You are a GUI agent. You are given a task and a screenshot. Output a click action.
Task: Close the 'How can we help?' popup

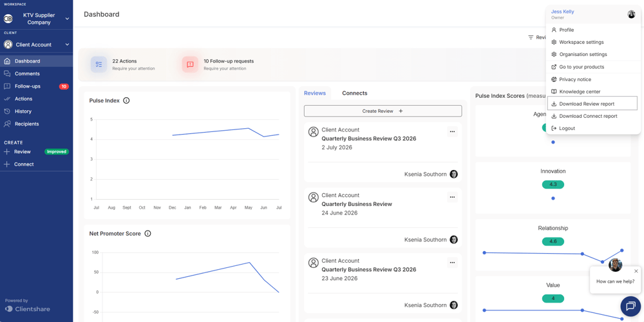pyautogui.click(x=636, y=271)
